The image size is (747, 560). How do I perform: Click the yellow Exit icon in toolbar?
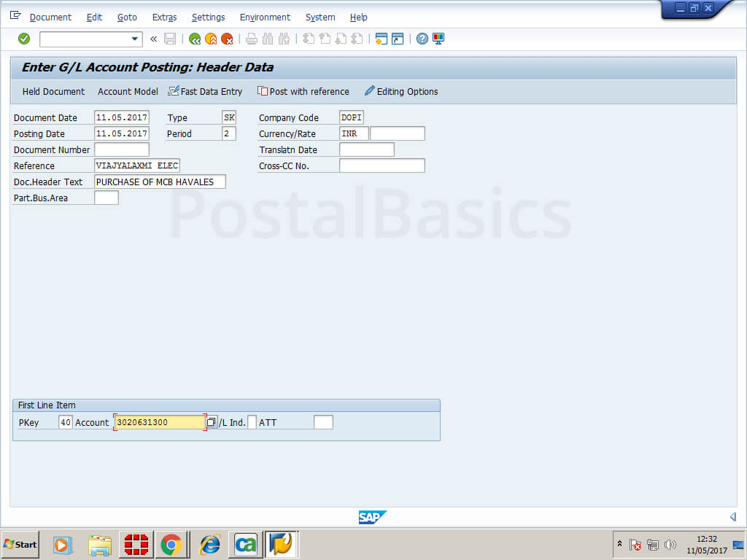211,39
